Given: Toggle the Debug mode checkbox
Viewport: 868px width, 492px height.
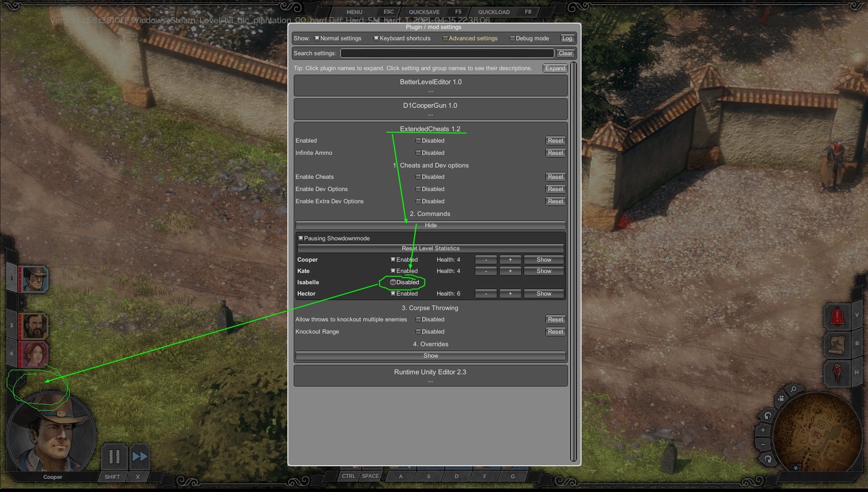Looking at the screenshot, I should tap(512, 38).
